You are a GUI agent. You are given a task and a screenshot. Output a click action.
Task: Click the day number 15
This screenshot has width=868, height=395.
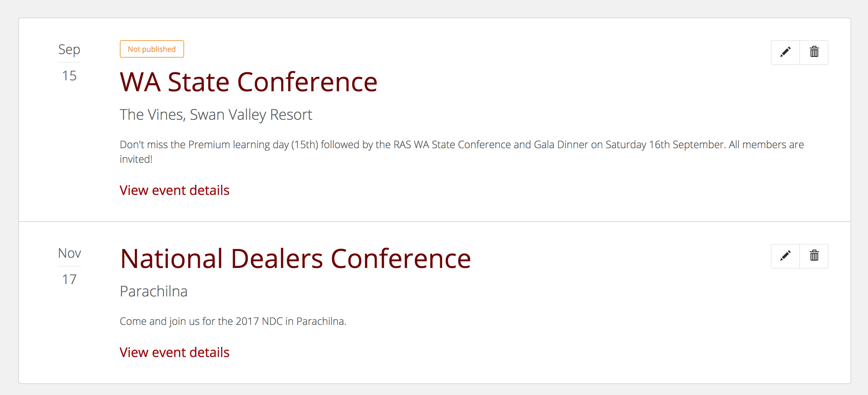tap(69, 76)
